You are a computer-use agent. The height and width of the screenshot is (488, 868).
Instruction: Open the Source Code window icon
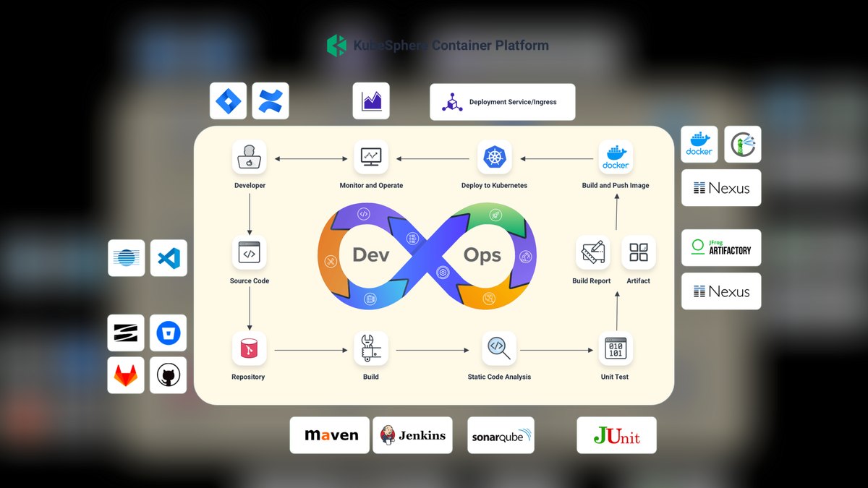click(x=250, y=254)
